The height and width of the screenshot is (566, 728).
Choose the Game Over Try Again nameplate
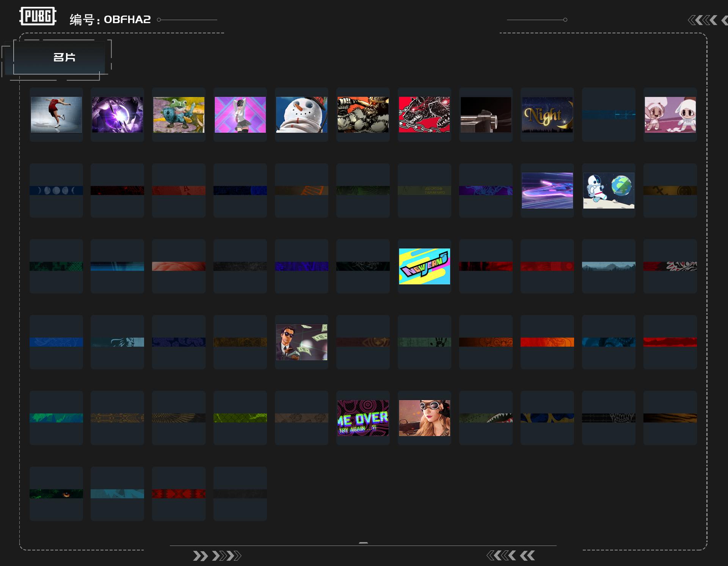(363, 418)
